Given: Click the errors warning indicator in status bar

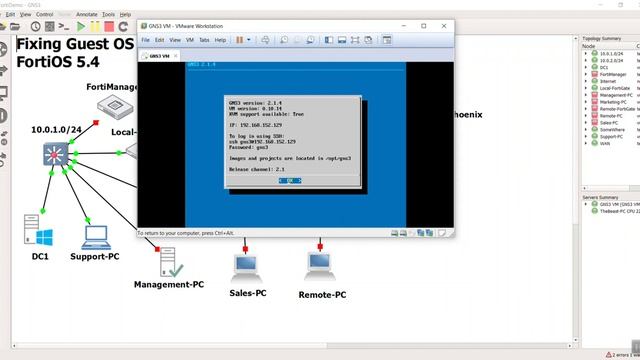Looking at the screenshot, I should coord(622,355).
